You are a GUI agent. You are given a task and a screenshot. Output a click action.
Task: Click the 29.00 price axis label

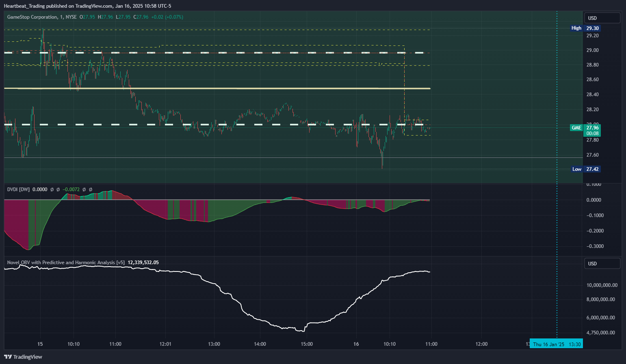click(x=592, y=50)
